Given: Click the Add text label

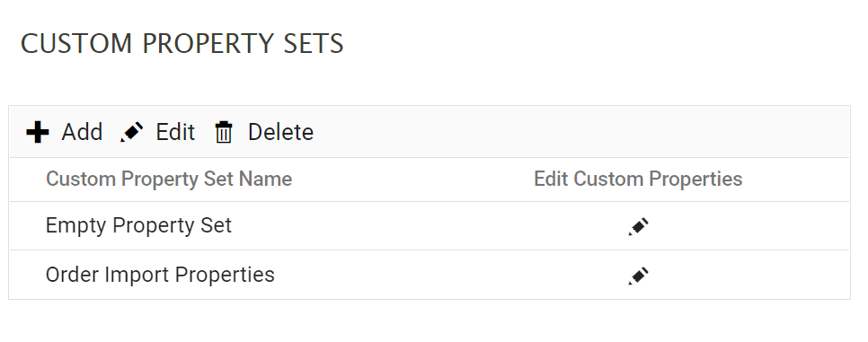Looking at the screenshot, I should pos(82,132).
